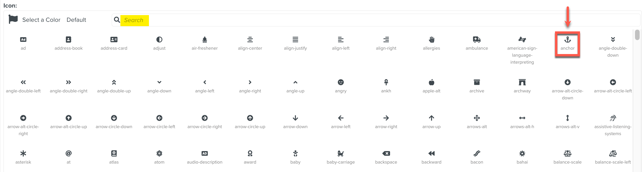Click the Default color option
Viewport: 644px width, 172px height.
click(76, 20)
